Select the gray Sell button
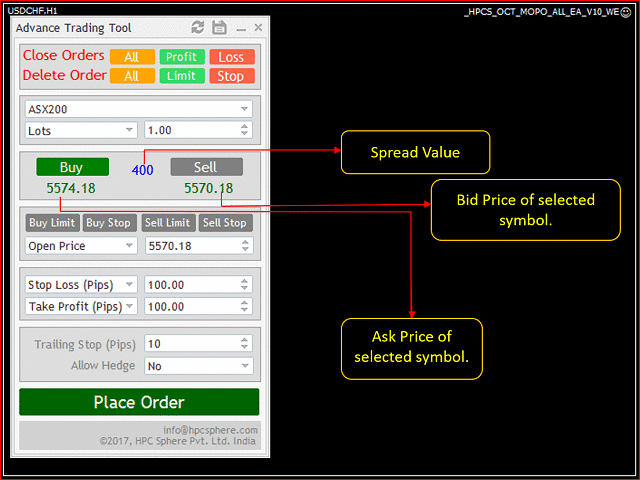This screenshot has height=480, width=640. pyautogui.click(x=207, y=167)
